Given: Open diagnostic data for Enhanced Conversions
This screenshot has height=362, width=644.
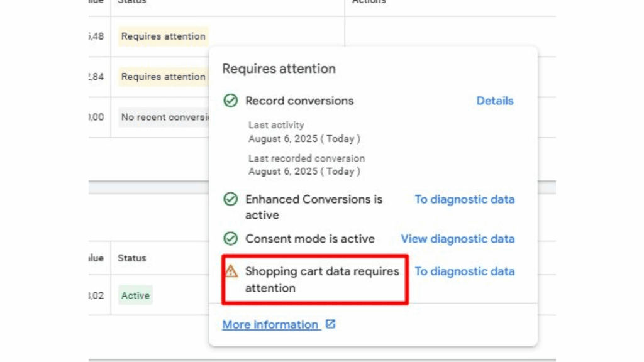Looking at the screenshot, I should pos(464,199).
